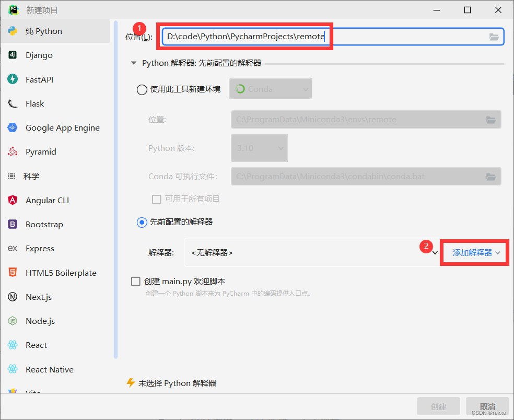Viewport: 514px width, 420px height.
Task: Select 纯 Python project type
Action: point(55,31)
